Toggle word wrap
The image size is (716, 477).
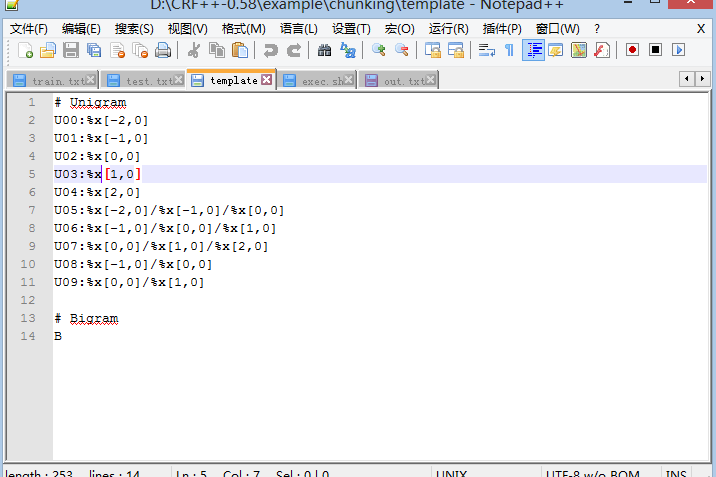tap(486, 50)
